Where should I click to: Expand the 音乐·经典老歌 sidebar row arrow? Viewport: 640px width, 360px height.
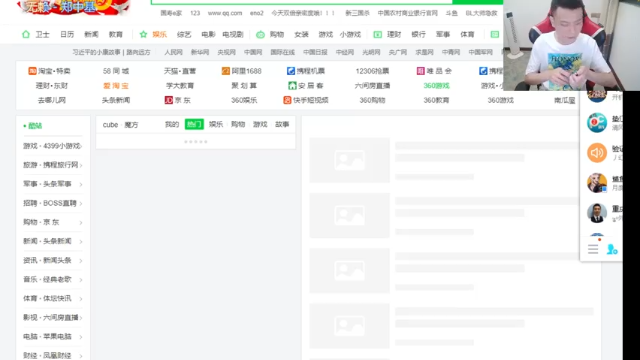pos(81,280)
